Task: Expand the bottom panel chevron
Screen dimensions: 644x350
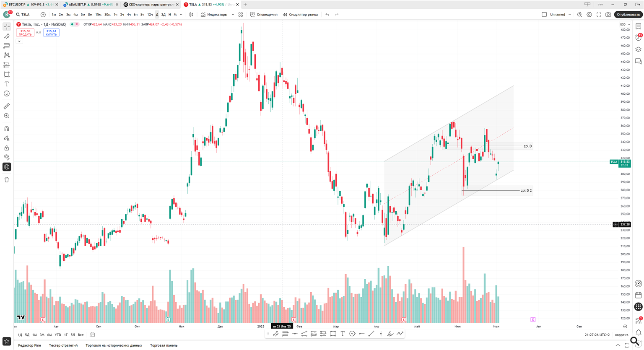Action: pos(618,345)
